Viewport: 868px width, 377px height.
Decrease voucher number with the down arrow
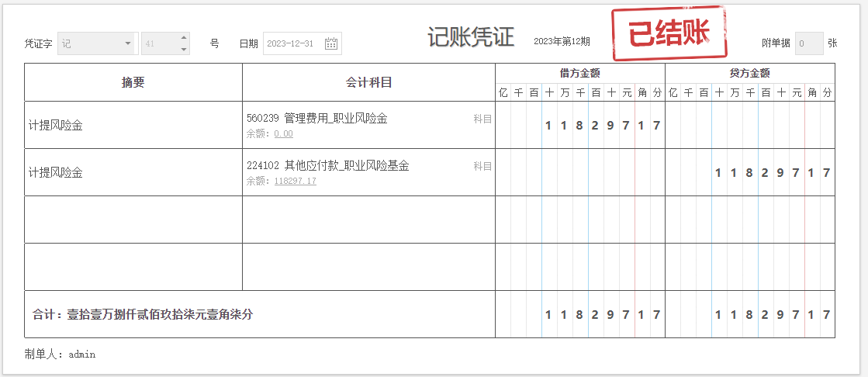point(184,50)
